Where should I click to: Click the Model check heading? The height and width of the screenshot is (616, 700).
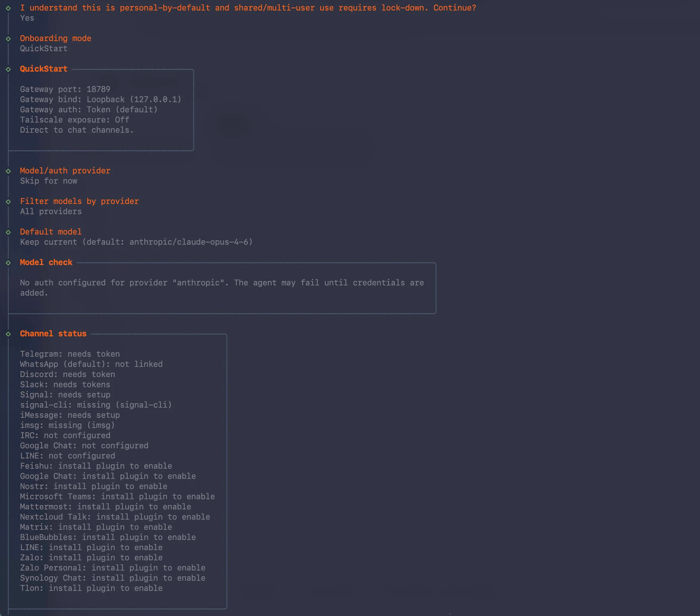point(46,262)
